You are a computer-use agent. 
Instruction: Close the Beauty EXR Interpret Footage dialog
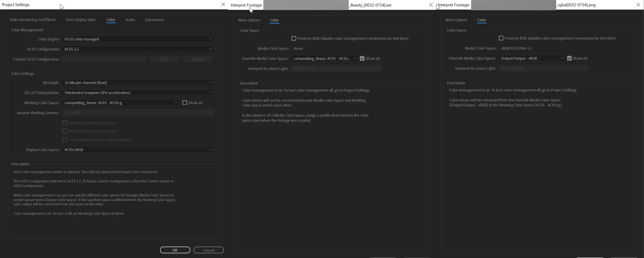click(431, 5)
